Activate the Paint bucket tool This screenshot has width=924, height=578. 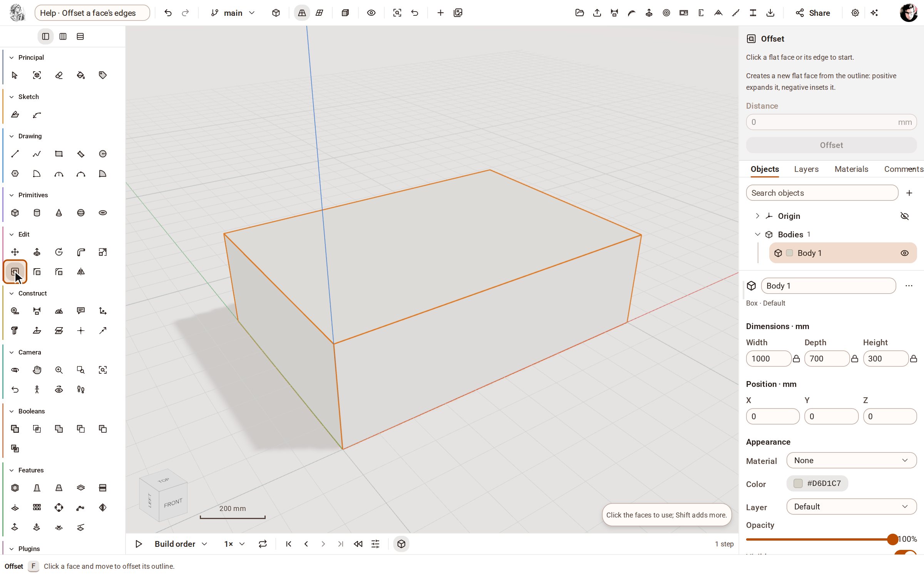point(81,75)
